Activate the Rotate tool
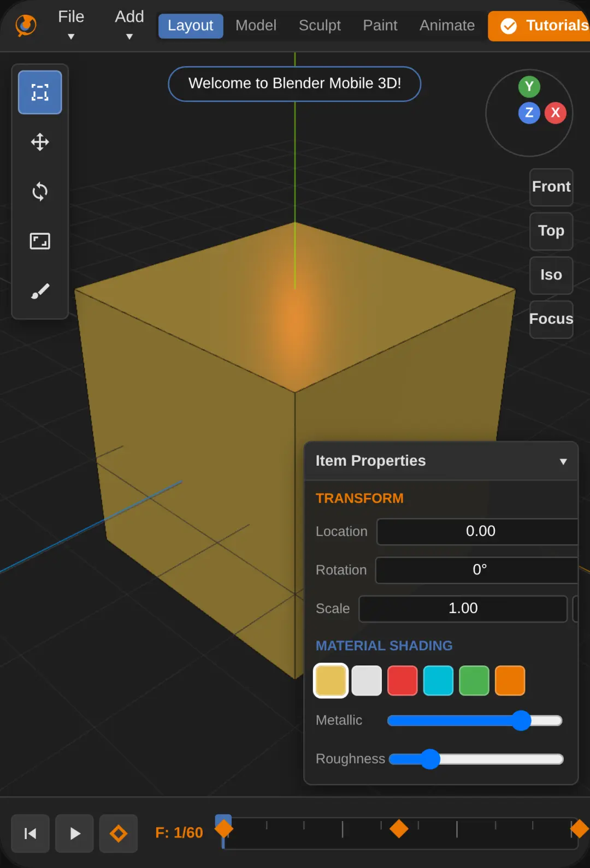The height and width of the screenshot is (868, 590). pyautogui.click(x=40, y=192)
